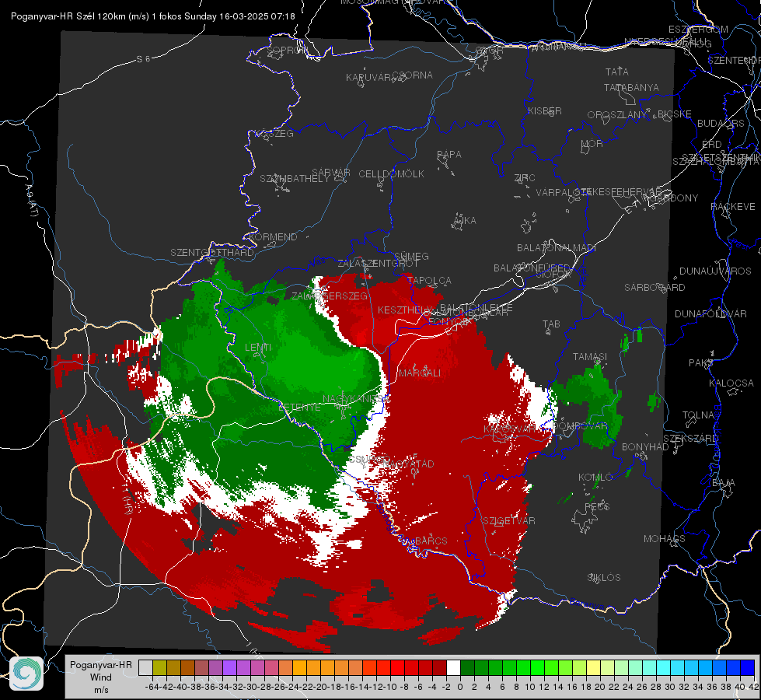The height and width of the screenshot is (700, 761).
Task: Click the TATA town label
Action: (617, 72)
